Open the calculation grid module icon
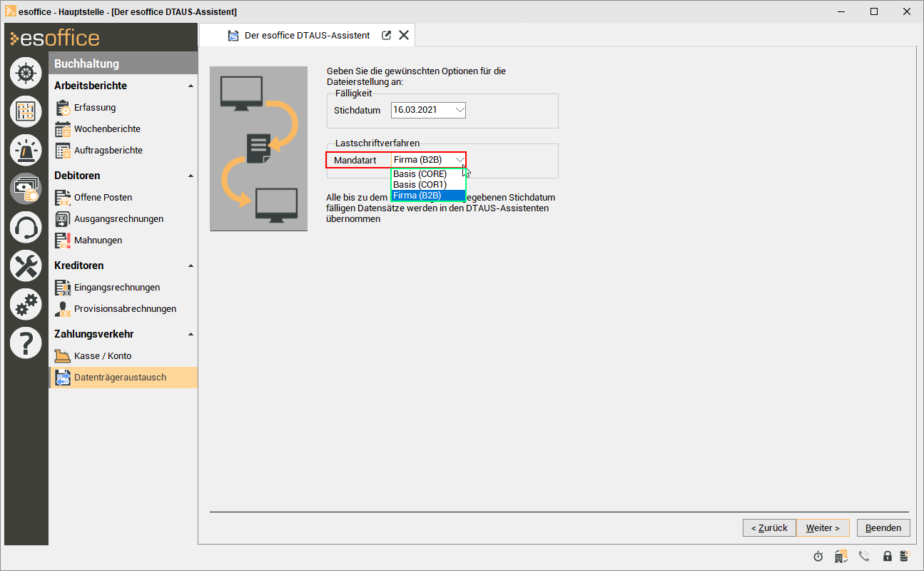The image size is (924, 571). point(26,111)
